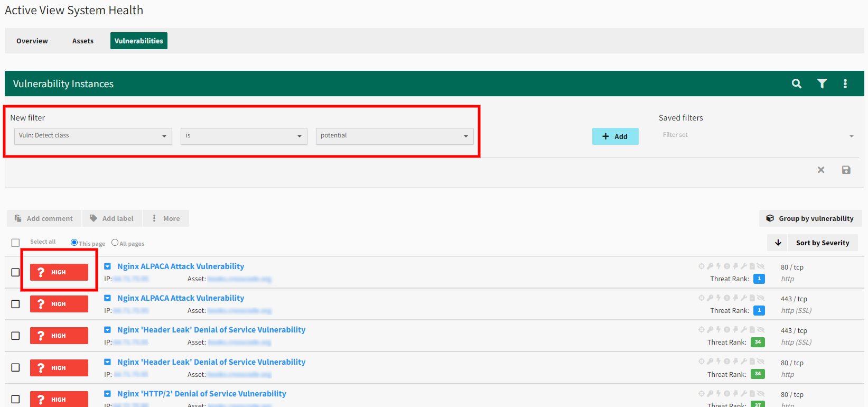The width and height of the screenshot is (868, 407).
Task: Tick the Select all checkbox
Action: (15, 243)
